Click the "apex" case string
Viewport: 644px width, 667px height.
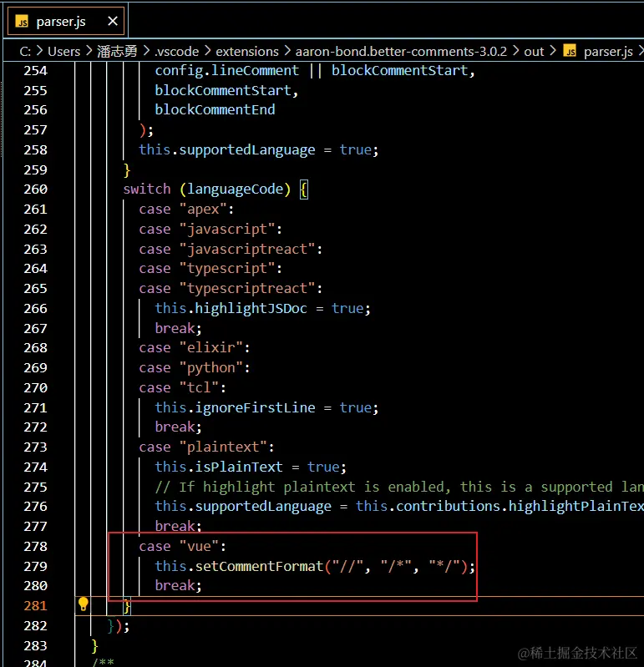click(x=204, y=209)
